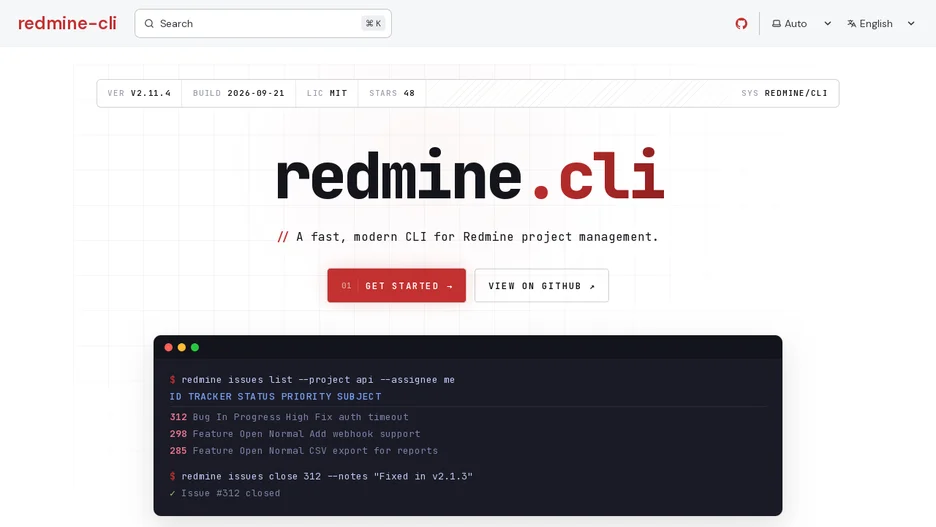Click the laptop icon beside Auto
This screenshot has width=936, height=527.
pyautogui.click(x=776, y=23)
